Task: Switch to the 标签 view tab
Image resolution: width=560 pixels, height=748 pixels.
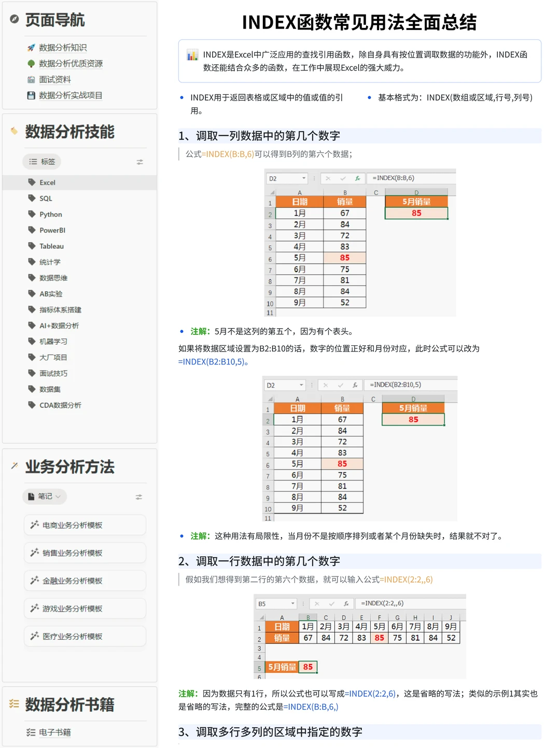Action: 42,161
